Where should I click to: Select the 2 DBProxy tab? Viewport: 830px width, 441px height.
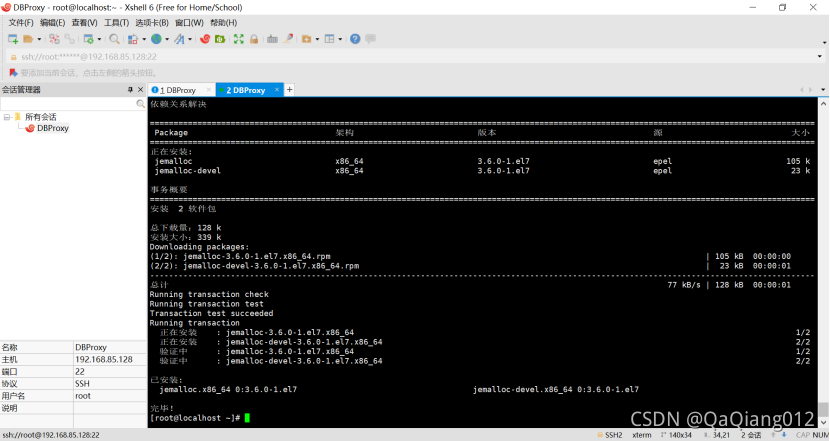(246, 90)
